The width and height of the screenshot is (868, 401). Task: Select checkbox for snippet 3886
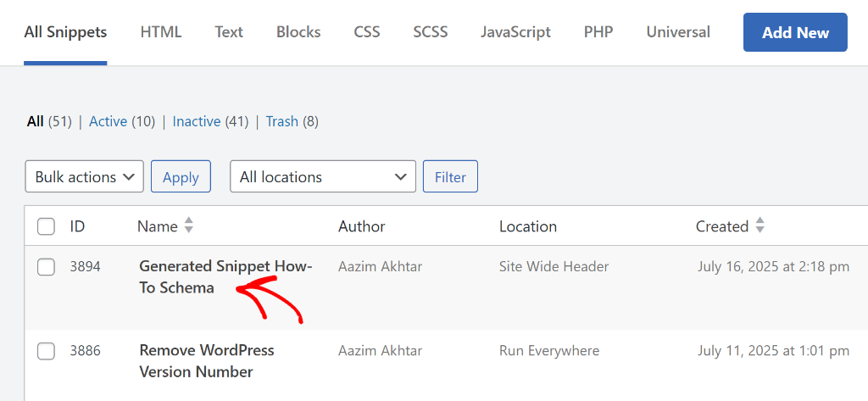tap(46, 351)
